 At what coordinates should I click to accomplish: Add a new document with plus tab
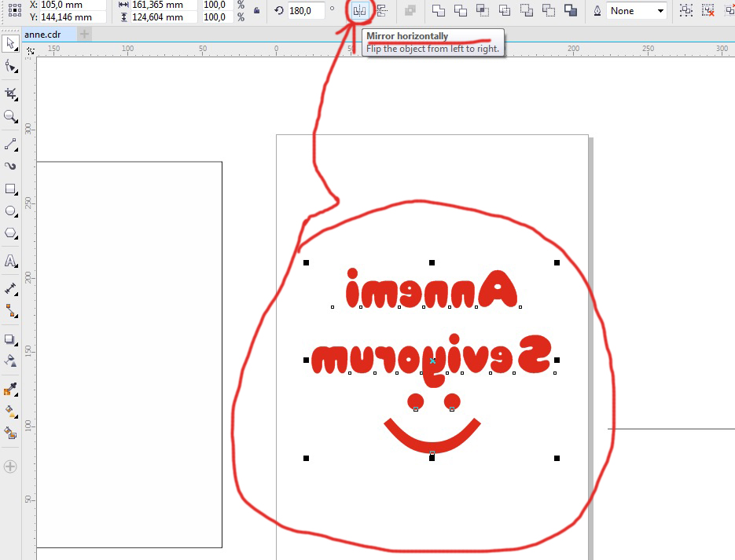84,35
